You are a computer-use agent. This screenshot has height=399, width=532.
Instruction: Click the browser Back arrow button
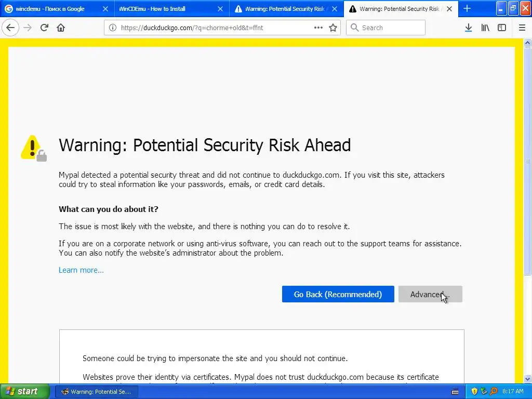click(10, 28)
